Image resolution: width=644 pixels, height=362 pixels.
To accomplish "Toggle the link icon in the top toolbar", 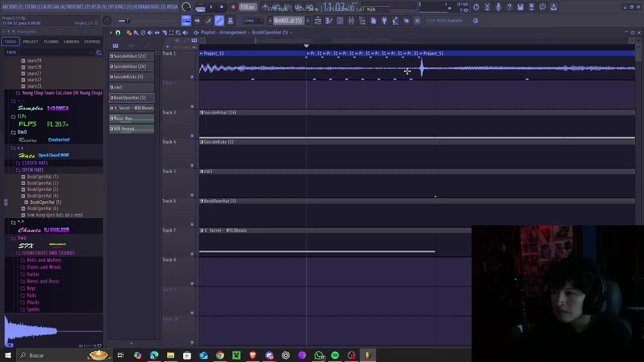I will 219,21.
